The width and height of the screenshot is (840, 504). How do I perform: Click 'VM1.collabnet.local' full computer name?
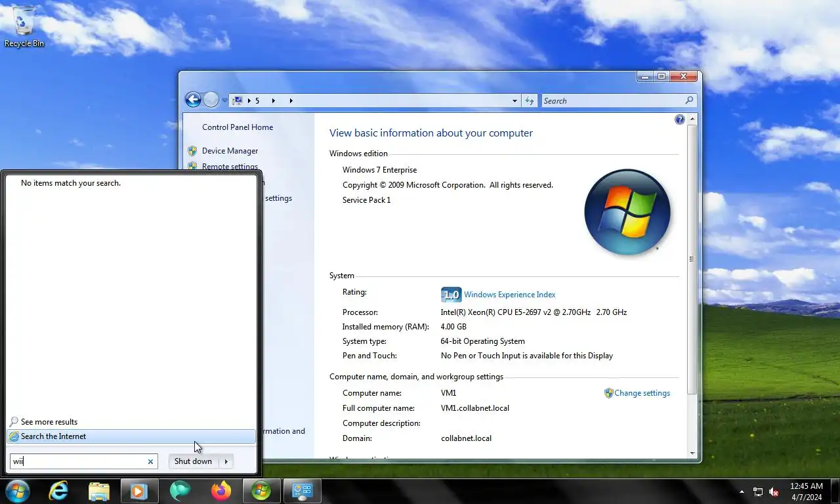coord(475,408)
